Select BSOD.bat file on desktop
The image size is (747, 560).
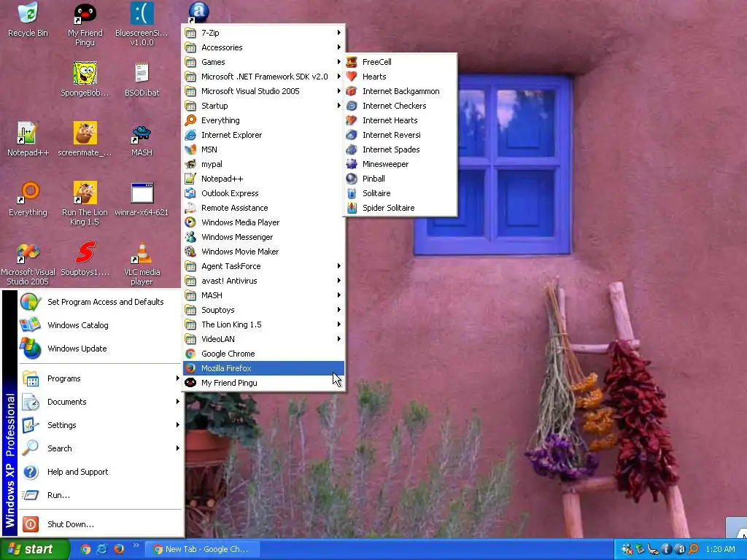(142, 79)
